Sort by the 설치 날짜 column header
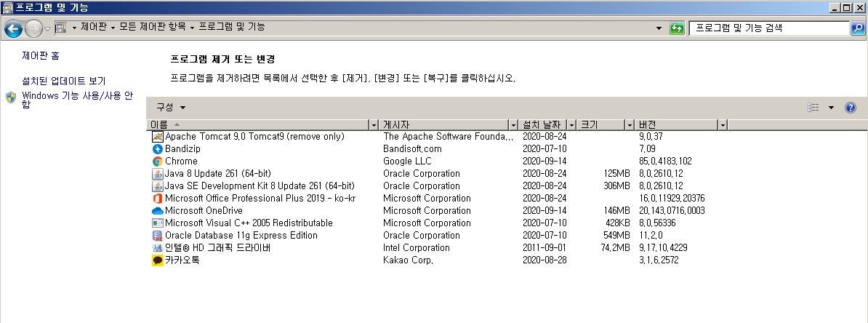 tap(543, 125)
